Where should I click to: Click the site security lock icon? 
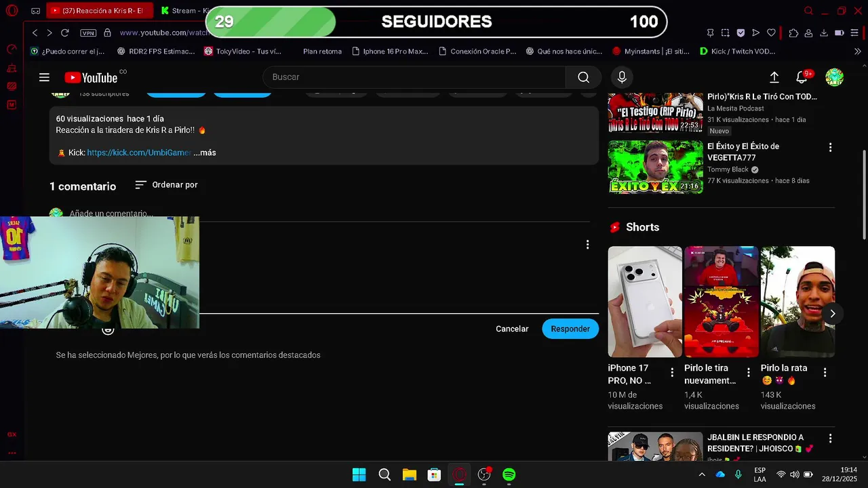pyautogui.click(x=108, y=33)
